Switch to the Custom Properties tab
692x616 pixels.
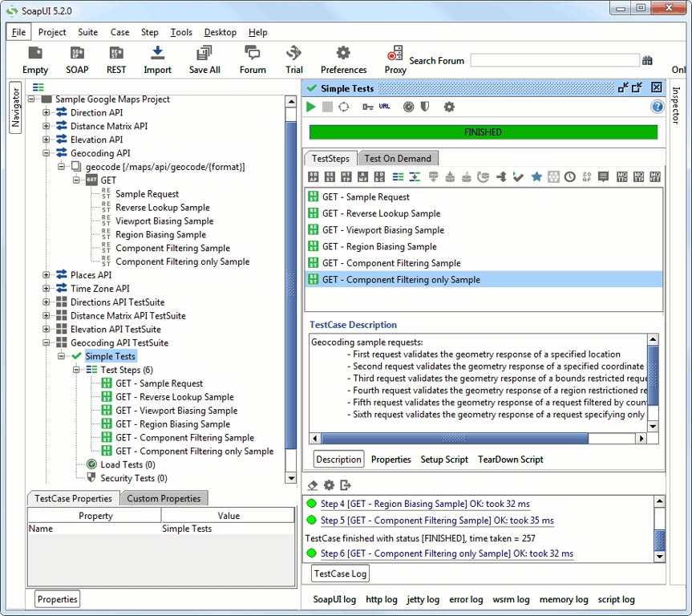(164, 499)
